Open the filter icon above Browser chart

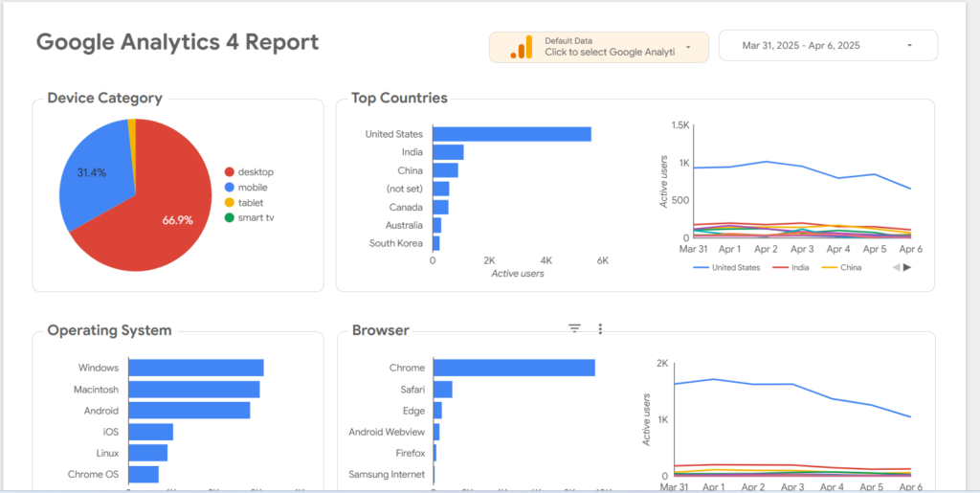(574, 328)
